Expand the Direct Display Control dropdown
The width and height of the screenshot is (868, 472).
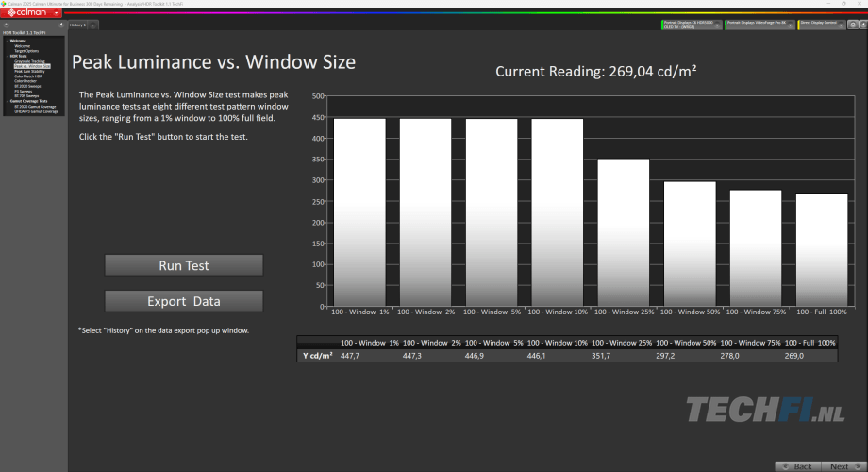point(841,25)
